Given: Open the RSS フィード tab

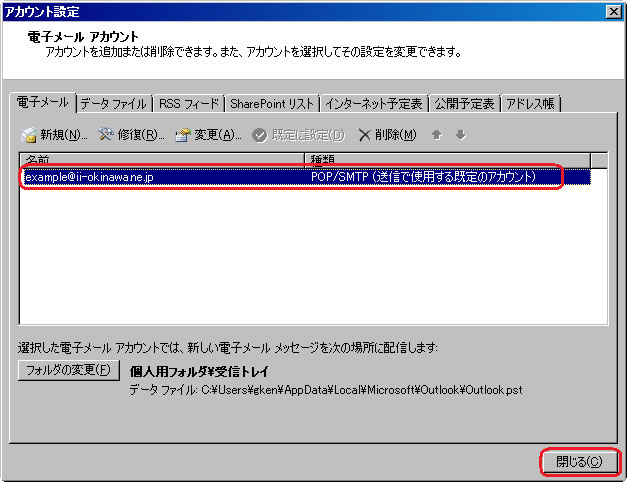Looking at the screenshot, I should tap(189, 104).
